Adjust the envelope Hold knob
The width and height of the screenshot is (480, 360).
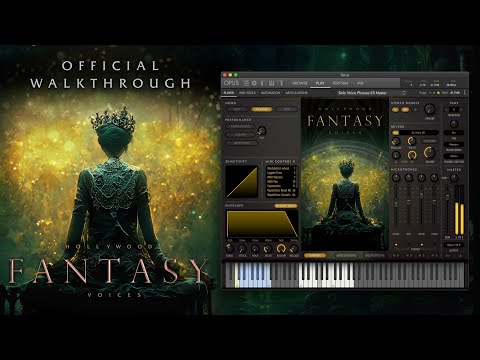point(255,248)
